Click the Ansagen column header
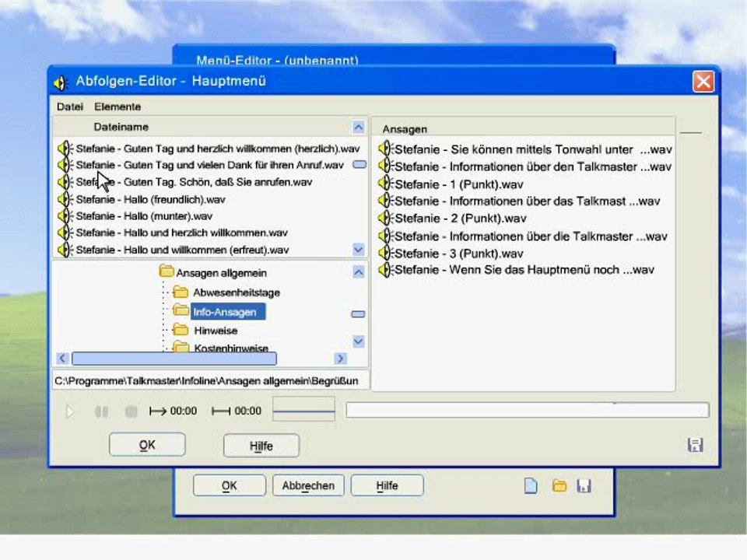This screenshot has height=560, width=747. click(x=405, y=129)
